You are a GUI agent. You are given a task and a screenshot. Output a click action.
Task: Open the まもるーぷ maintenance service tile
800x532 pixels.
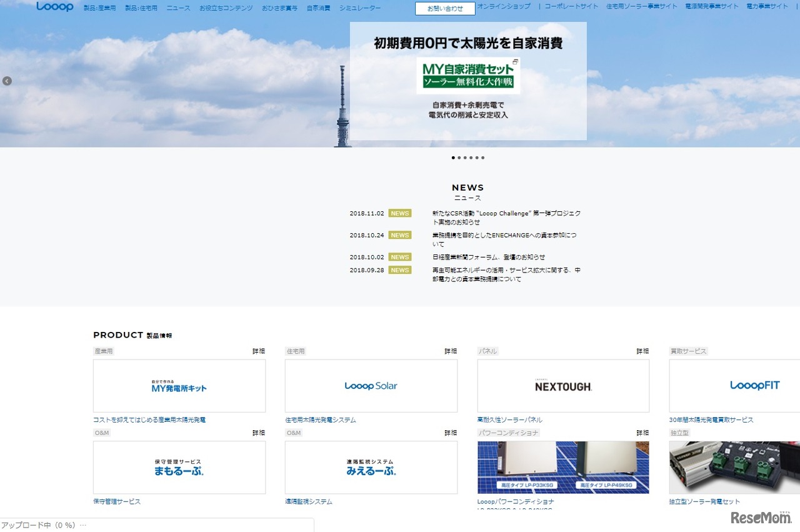[x=179, y=468]
